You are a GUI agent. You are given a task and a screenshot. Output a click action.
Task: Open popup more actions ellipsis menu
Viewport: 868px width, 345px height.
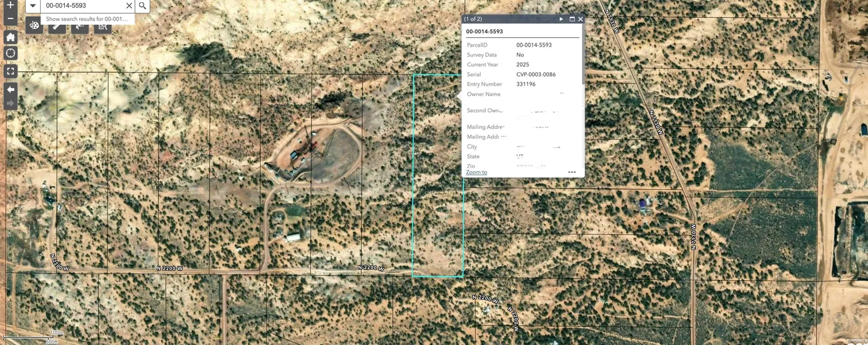pyautogui.click(x=572, y=172)
